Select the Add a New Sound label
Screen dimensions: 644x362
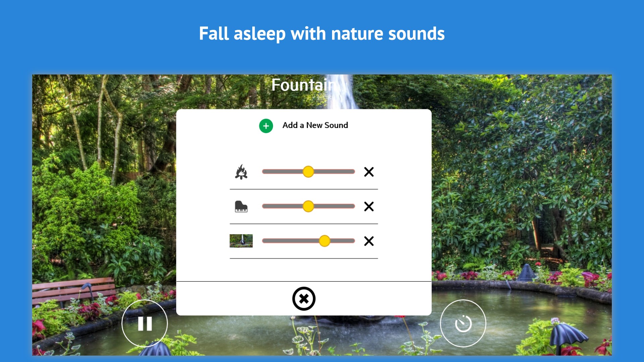[315, 125]
